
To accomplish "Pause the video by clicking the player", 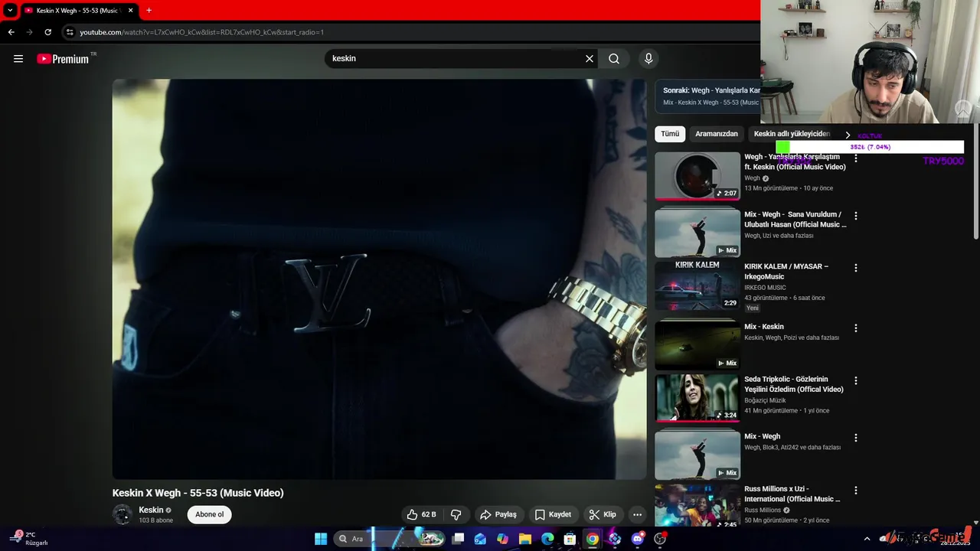I will pyautogui.click(x=379, y=279).
